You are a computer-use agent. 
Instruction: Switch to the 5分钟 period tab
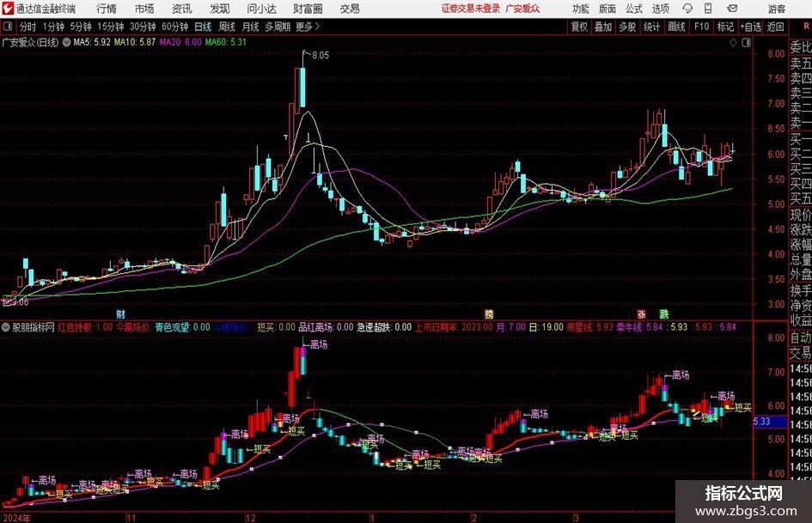pyautogui.click(x=81, y=27)
